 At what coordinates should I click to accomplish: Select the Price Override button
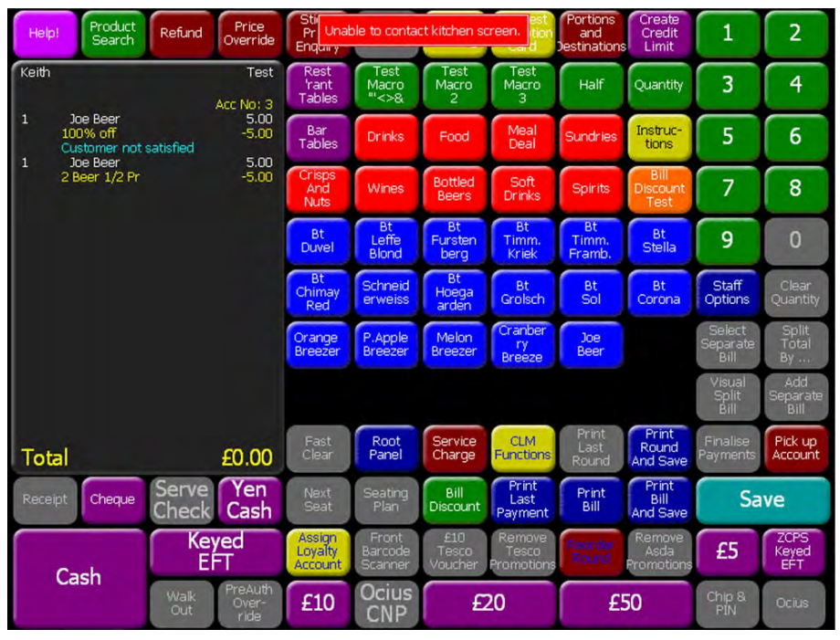248,34
